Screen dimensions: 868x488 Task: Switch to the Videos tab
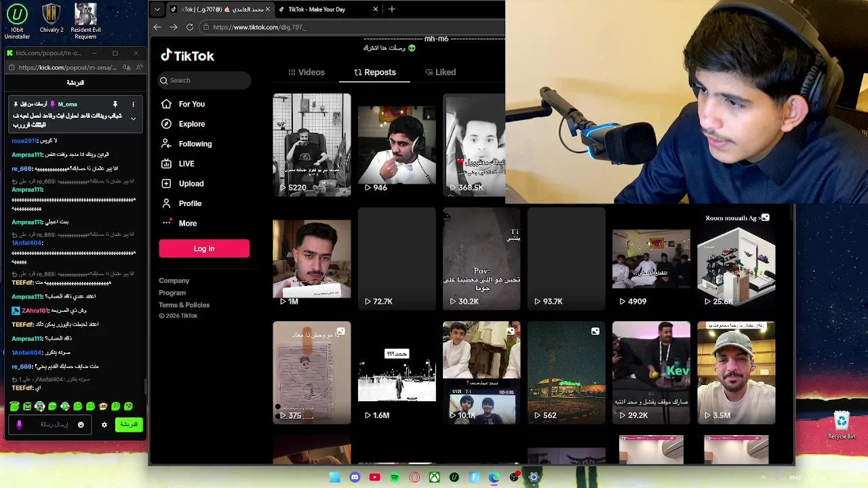[307, 72]
